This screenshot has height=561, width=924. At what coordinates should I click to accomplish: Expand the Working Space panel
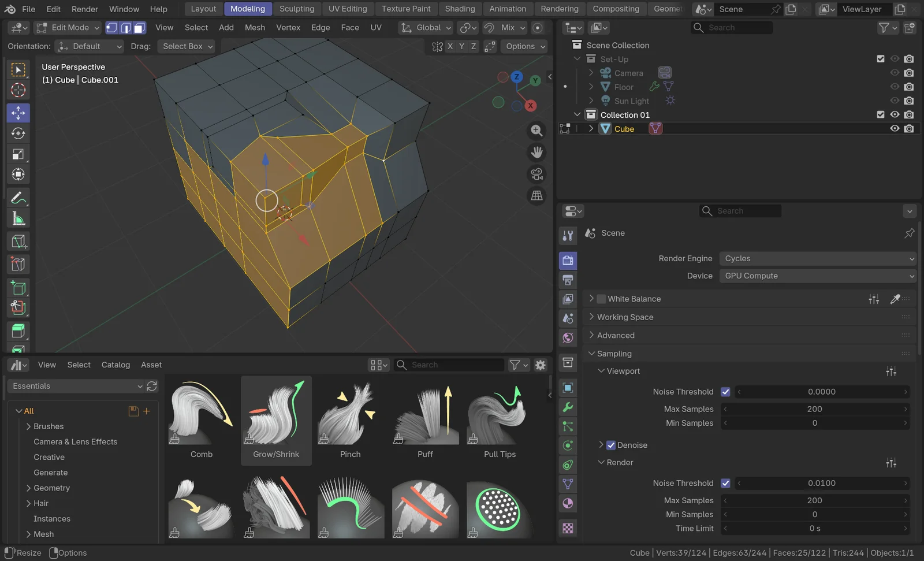click(625, 317)
